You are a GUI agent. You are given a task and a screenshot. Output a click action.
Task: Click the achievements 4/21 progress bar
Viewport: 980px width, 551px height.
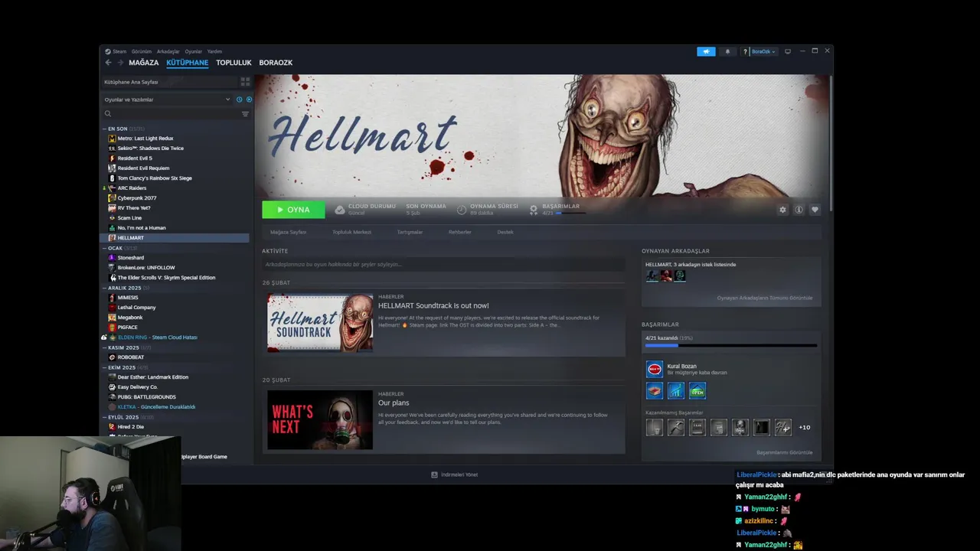coord(731,346)
